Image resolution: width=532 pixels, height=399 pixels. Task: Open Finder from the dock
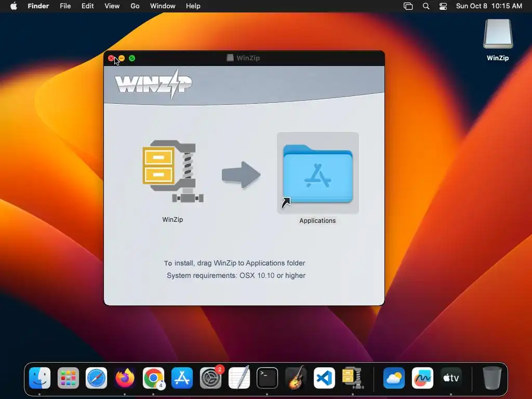coord(39,378)
